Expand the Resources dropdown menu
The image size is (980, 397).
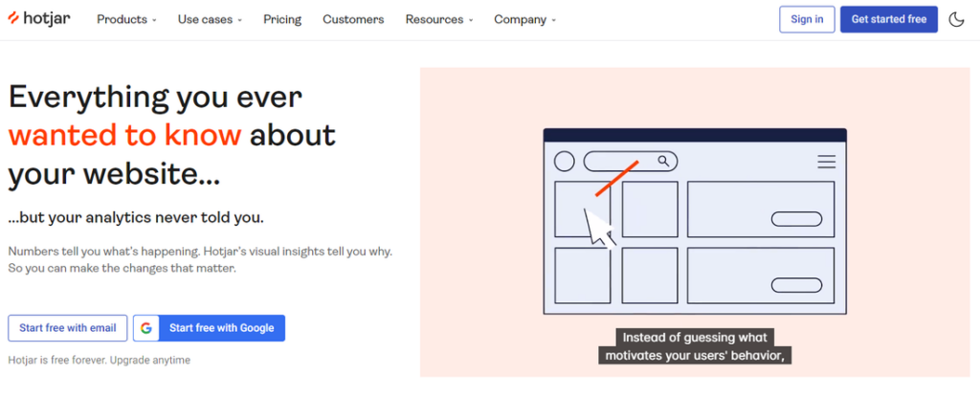pyautogui.click(x=439, y=19)
